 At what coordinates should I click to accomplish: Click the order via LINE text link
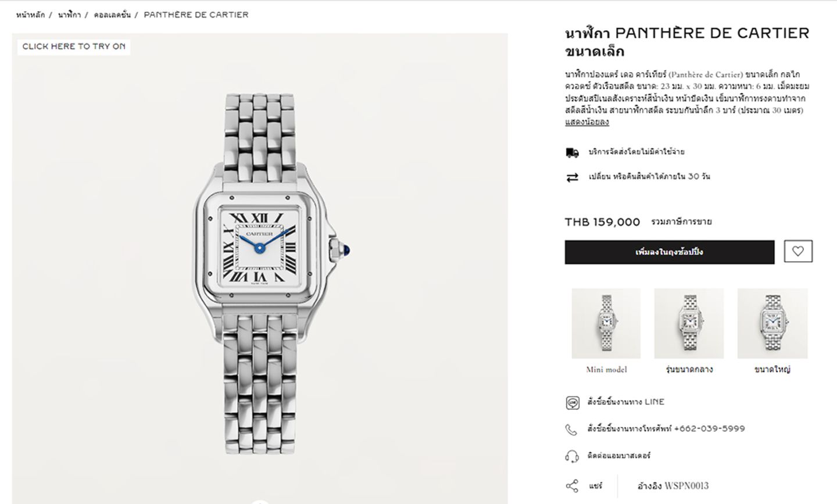pos(626,402)
